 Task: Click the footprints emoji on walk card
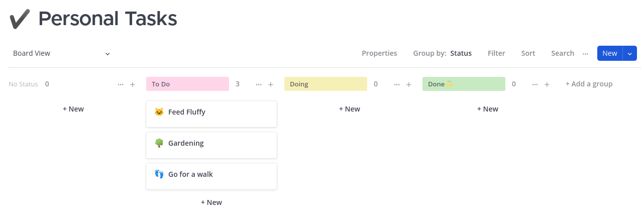[159, 174]
